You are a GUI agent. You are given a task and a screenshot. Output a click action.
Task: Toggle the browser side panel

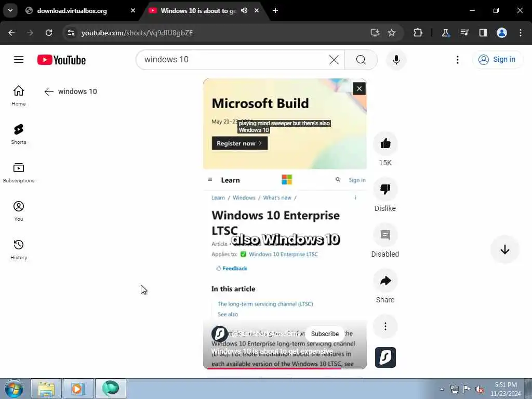(x=483, y=33)
